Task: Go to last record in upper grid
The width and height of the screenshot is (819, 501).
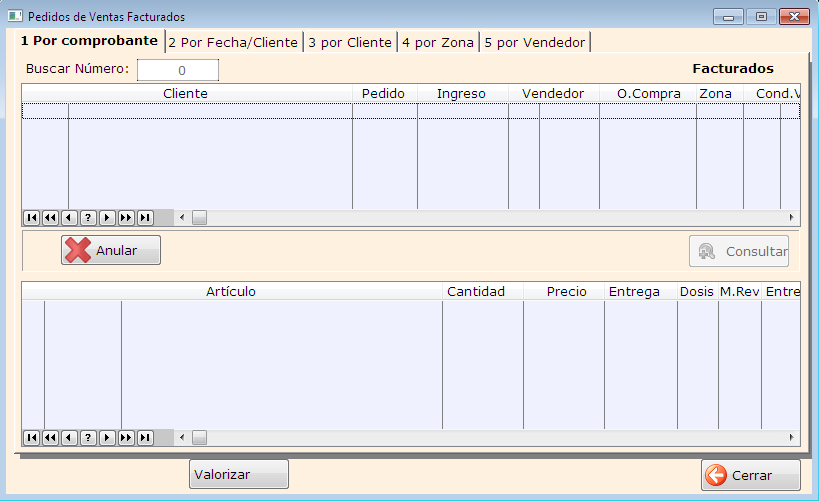Action: (x=145, y=217)
